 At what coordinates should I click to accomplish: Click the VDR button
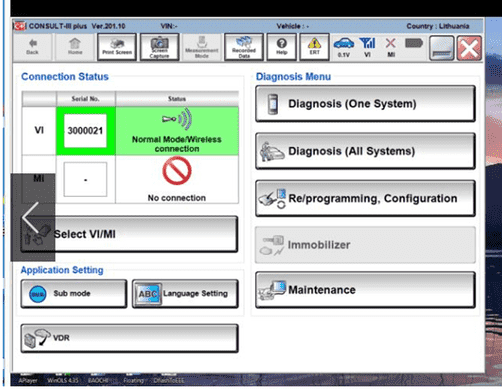129,338
